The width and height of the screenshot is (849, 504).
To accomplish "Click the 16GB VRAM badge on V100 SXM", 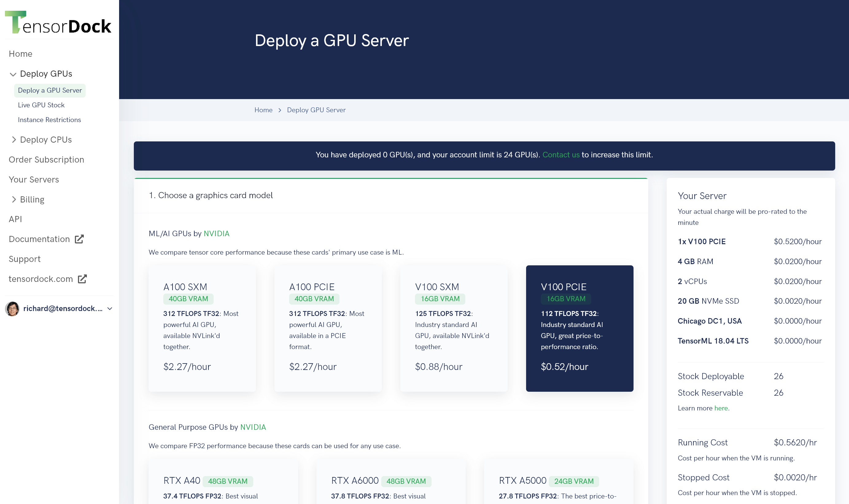I will point(440,299).
